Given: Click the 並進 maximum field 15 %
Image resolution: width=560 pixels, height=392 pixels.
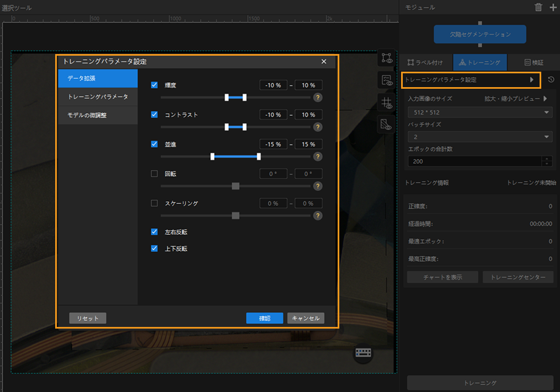Looking at the screenshot, I should point(308,144).
